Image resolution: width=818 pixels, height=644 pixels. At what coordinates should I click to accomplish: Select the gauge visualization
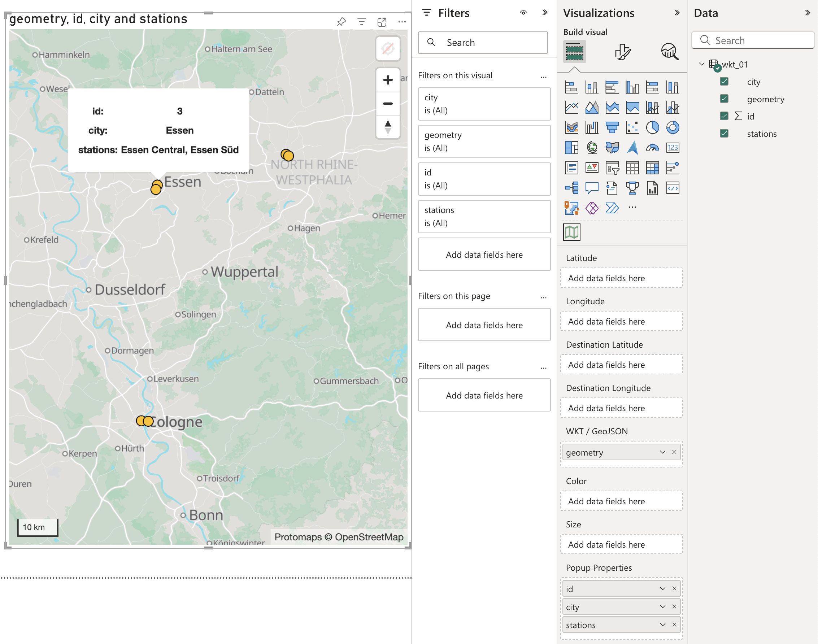click(653, 148)
